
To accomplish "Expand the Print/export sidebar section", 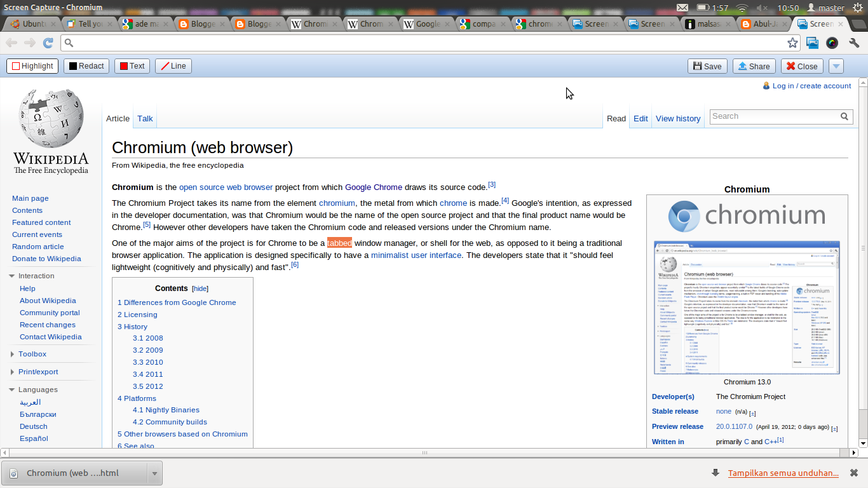I will [x=12, y=372].
